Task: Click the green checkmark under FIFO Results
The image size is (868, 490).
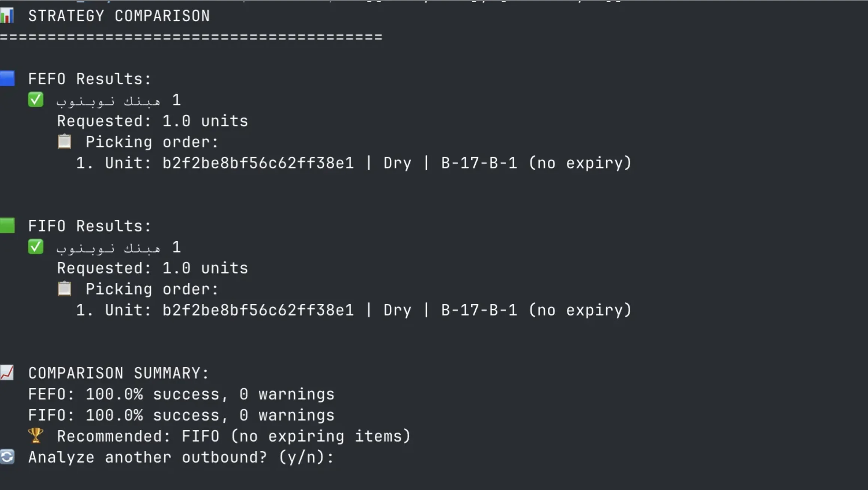Action: 36,247
